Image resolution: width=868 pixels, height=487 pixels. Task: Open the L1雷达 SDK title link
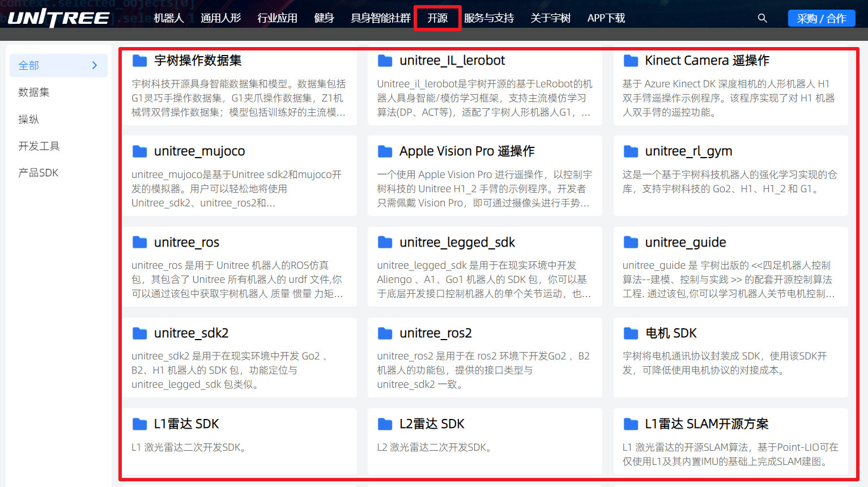click(x=186, y=424)
